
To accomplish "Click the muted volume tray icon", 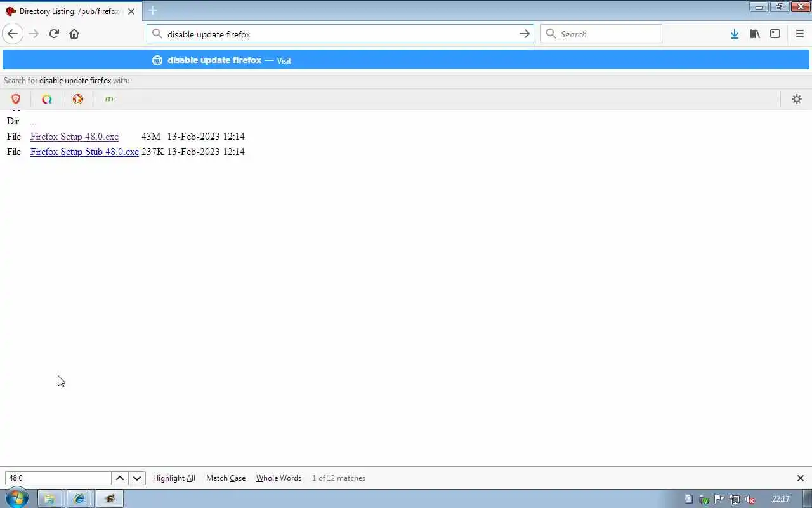I will pyautogui.click(x=749, y=499).
